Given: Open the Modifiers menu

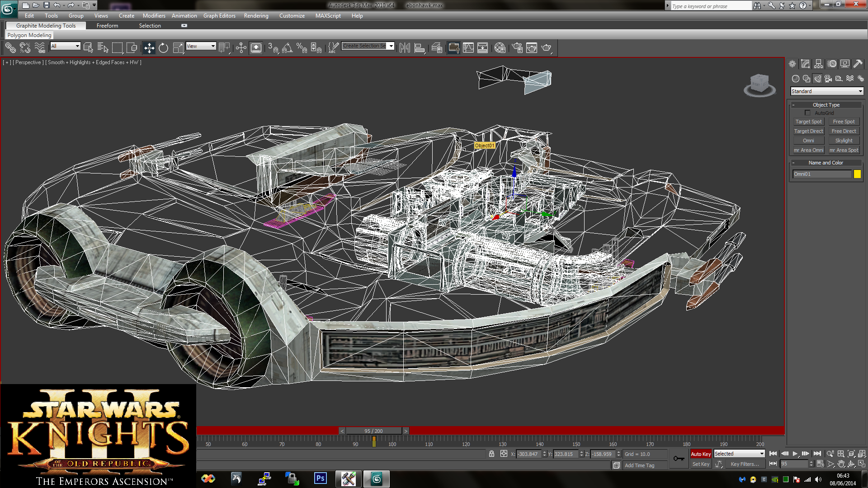Looking at the screenshot, I should pyautogui.click(x=154, y=16).
